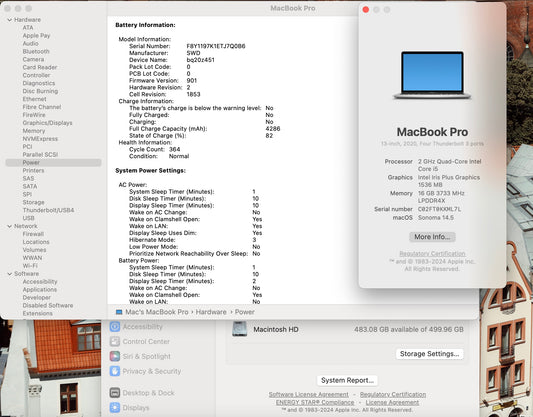Click Hardware in the path bar
The image size is (533, 417).
211,312
